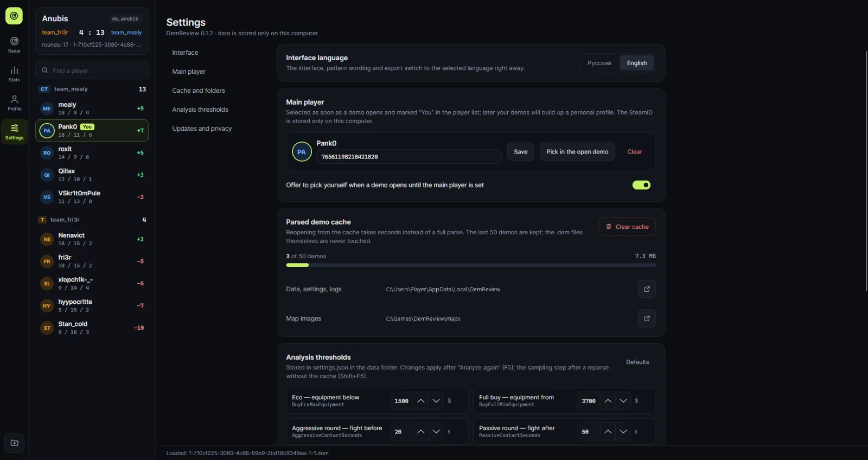Increase Eco equipment below value
868x460 pixels.
coord(421,401)
